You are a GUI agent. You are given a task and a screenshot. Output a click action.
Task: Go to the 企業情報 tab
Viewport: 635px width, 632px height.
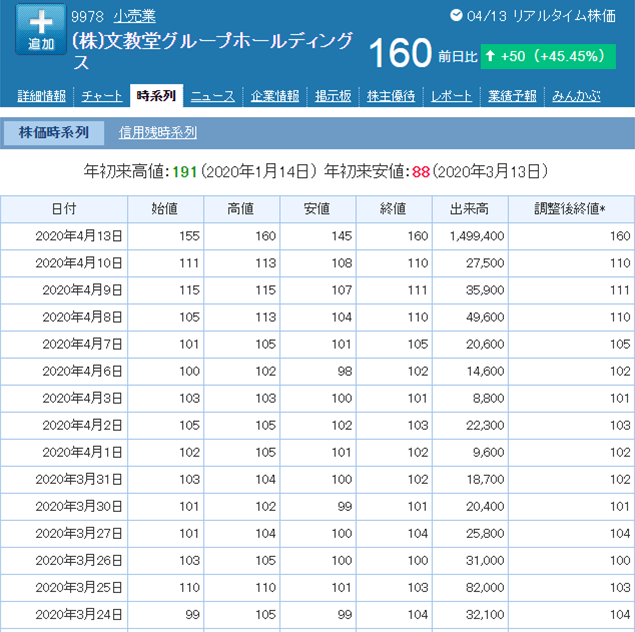(x=275, y=96)
